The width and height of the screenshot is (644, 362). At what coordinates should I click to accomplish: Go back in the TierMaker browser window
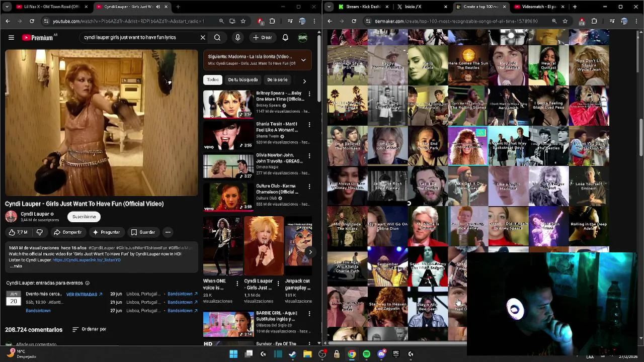click(330, 21)
